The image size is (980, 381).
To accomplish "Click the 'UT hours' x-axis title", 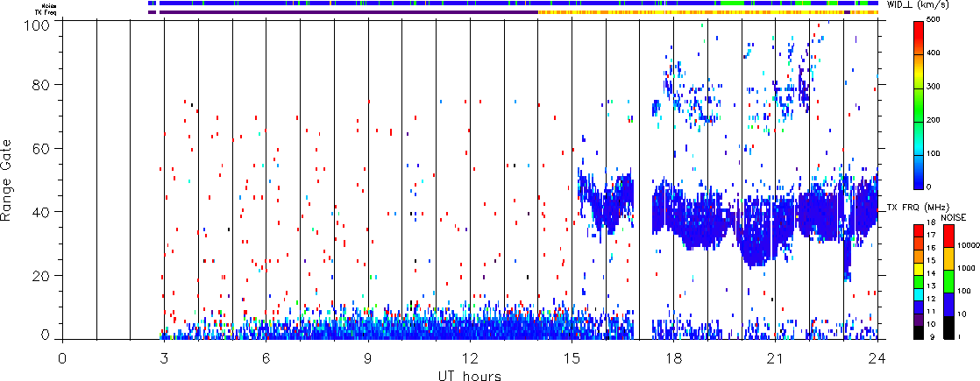I will (469, 375).
